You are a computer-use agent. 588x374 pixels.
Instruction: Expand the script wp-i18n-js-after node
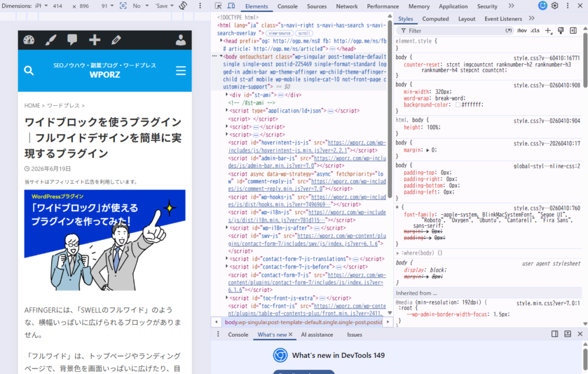click(x=227, y=228)
